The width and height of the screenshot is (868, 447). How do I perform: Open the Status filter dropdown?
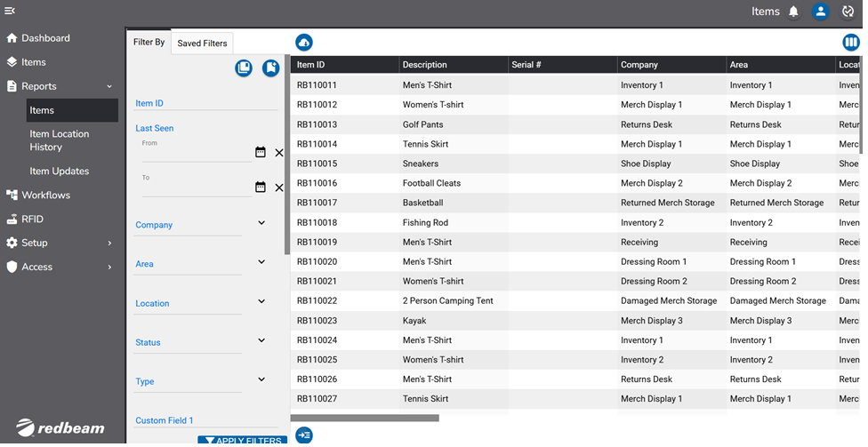click(x=261, y=340)
